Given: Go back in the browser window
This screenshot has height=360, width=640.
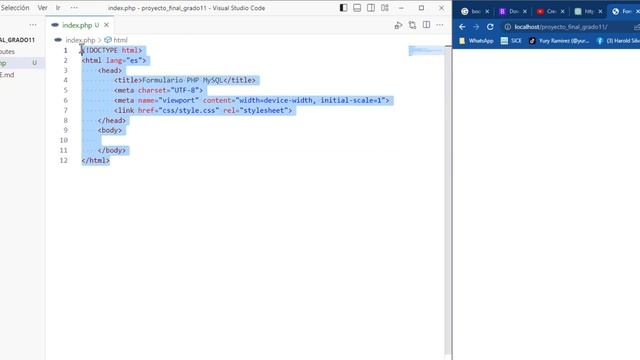Looking at the screenshot, I should pos(462,27).
